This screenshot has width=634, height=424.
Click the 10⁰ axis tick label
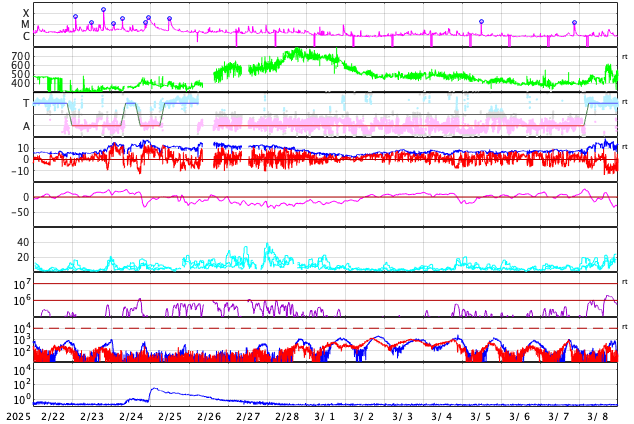(x=22, y=399)
